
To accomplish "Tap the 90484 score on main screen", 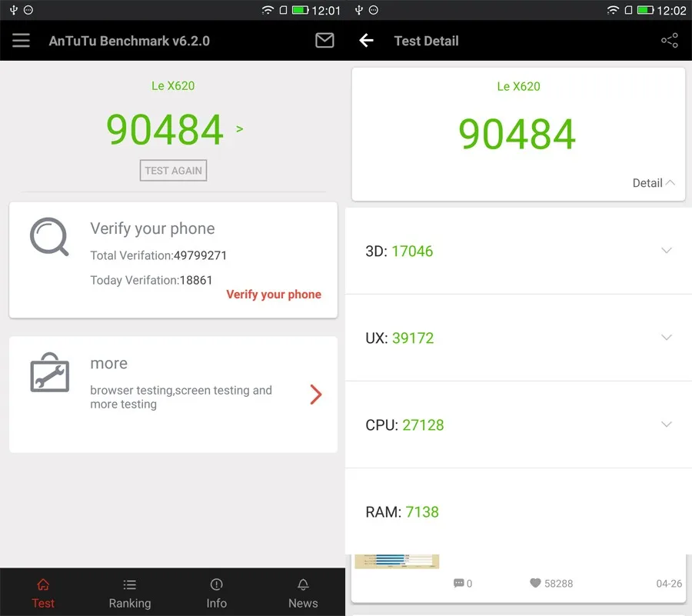I will [165, 129].
